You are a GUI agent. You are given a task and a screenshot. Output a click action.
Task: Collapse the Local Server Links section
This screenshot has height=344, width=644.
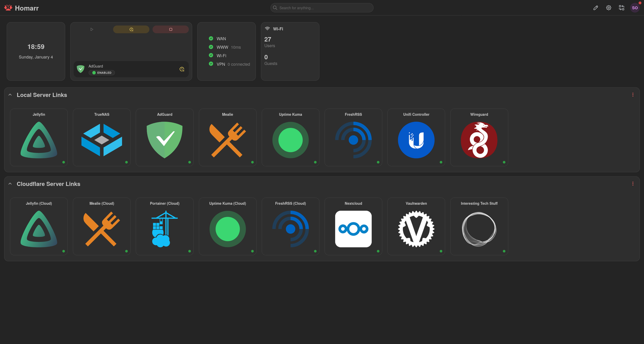(10, 95)
